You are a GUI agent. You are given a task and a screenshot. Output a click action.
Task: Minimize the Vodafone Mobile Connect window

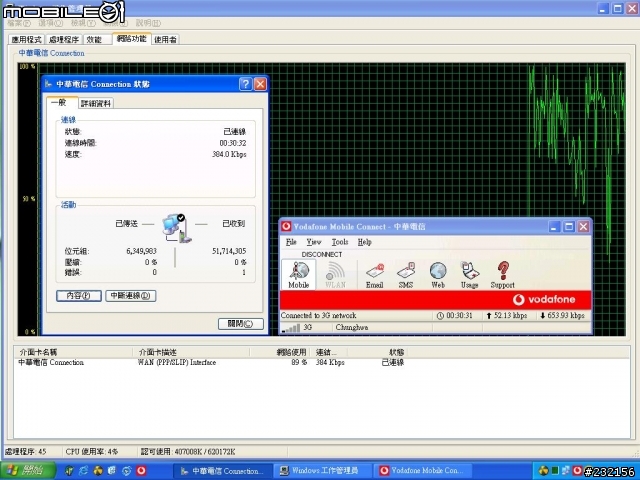(554, 227)
